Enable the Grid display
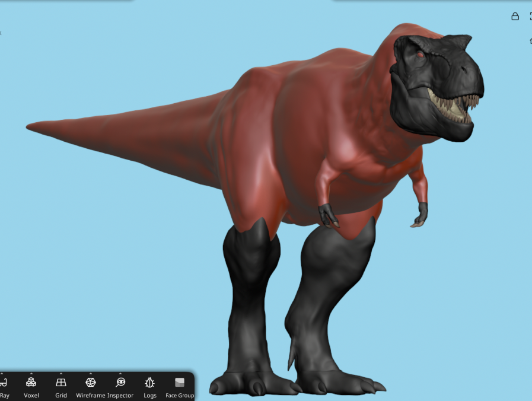The height and width of the screenshot is (401, 532). (x=61, y=387)
